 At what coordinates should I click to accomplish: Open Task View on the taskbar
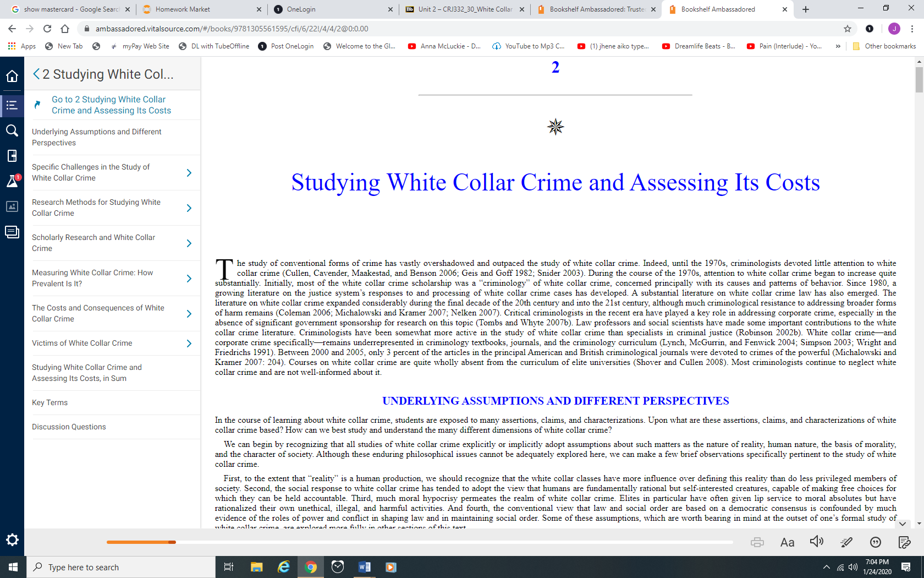click(x=229, y=567)
